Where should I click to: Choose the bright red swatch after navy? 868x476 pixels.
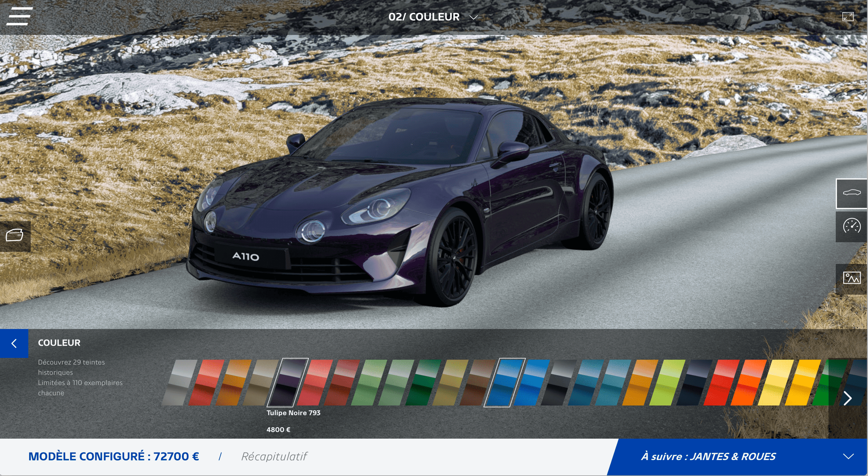tap(722, 382)
